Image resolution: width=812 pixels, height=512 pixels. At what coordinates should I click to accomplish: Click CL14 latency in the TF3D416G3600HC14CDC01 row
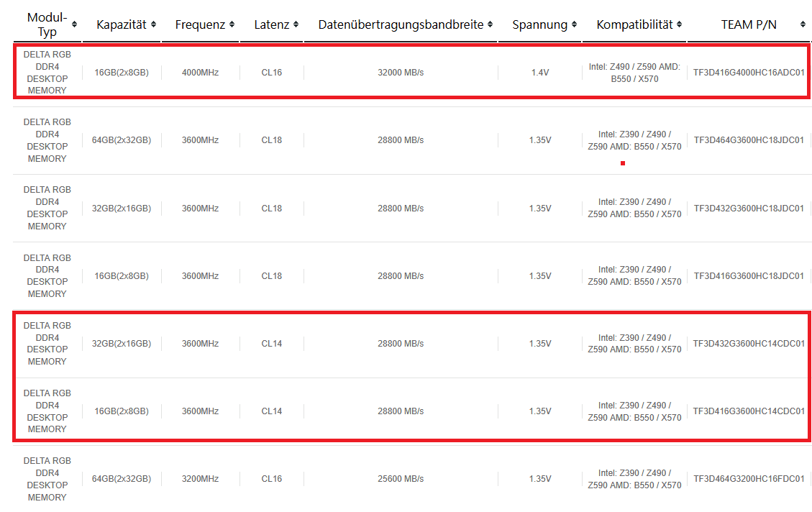(x=271, y=411)
